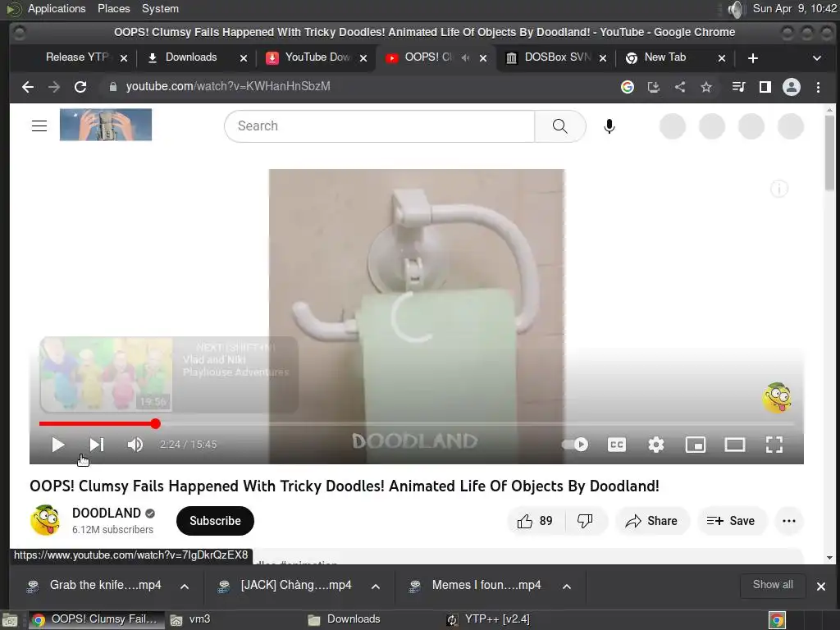This screenshot has width=840, height=630.
Task: Switch to the DOSBox SVN tab
Action: click(x=557, y=57)
